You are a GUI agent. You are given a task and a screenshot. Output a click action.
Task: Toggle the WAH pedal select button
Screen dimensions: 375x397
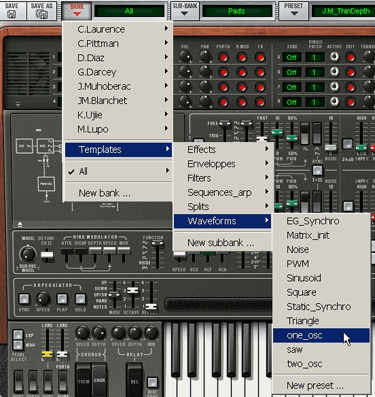[x=18, y=344]
